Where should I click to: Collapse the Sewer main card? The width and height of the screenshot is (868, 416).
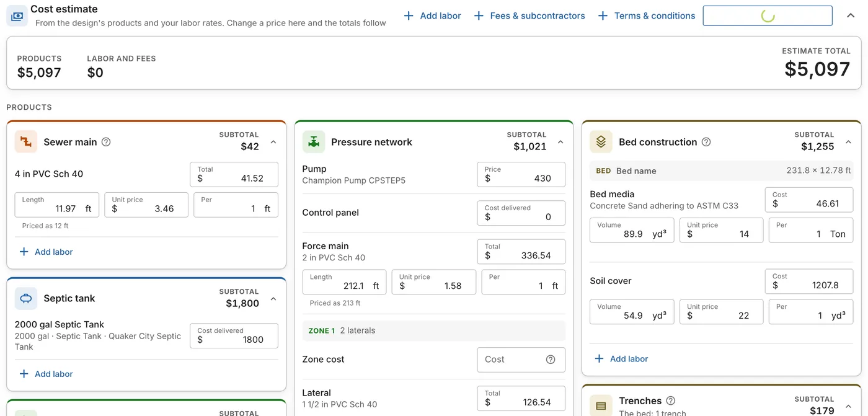[273, 143]
